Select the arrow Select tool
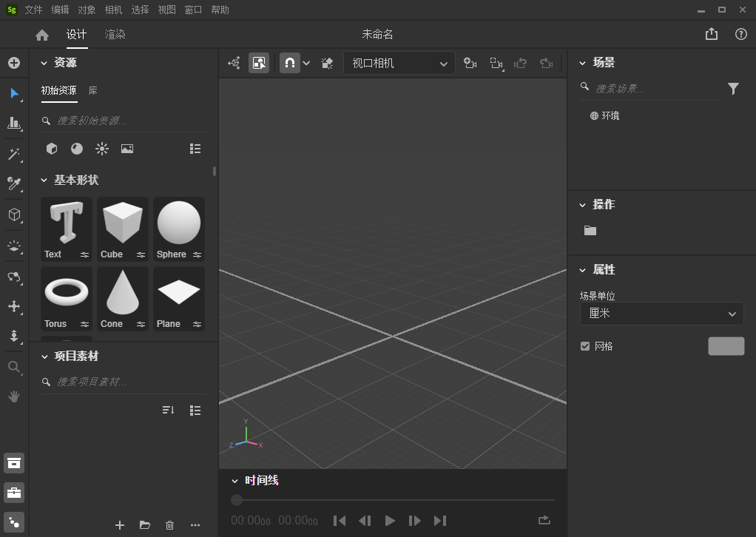Viewport: 756px width, 537px height. click(14, 93)
